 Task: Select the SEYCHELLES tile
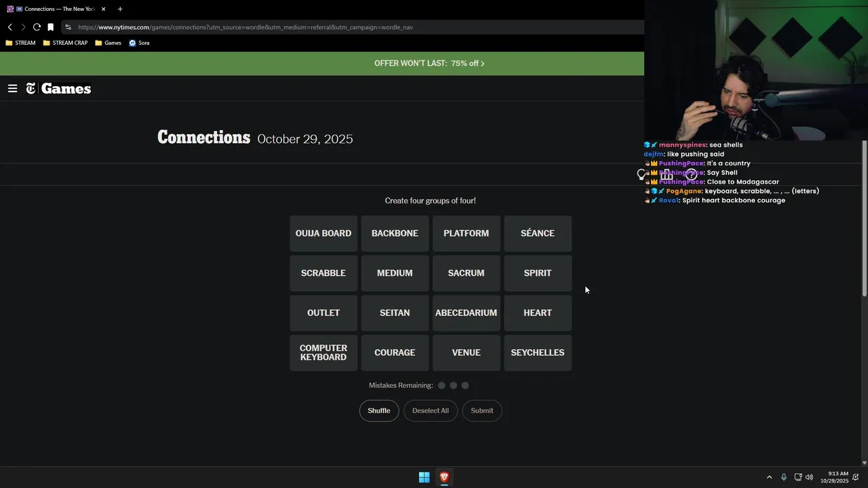(x=538, y=352)
